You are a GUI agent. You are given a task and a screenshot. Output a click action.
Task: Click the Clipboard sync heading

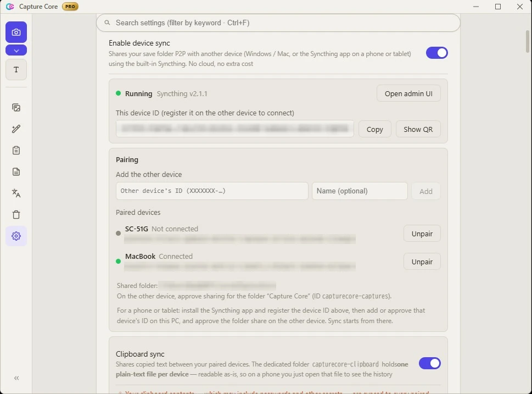[x=140, y=354]
